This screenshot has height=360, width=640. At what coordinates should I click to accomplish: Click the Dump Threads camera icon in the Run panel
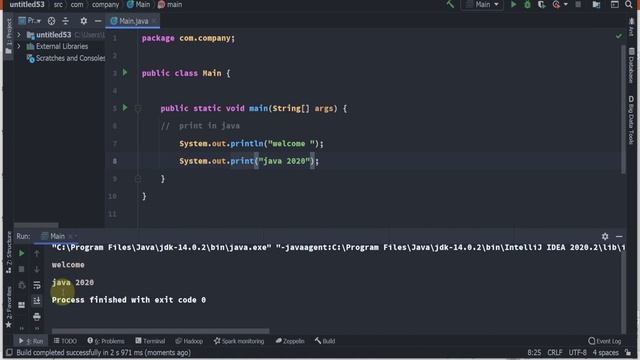point(22,285)
